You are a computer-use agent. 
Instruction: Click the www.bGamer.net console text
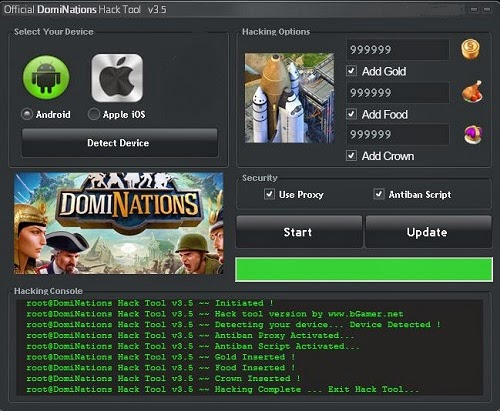click(366, 314)
